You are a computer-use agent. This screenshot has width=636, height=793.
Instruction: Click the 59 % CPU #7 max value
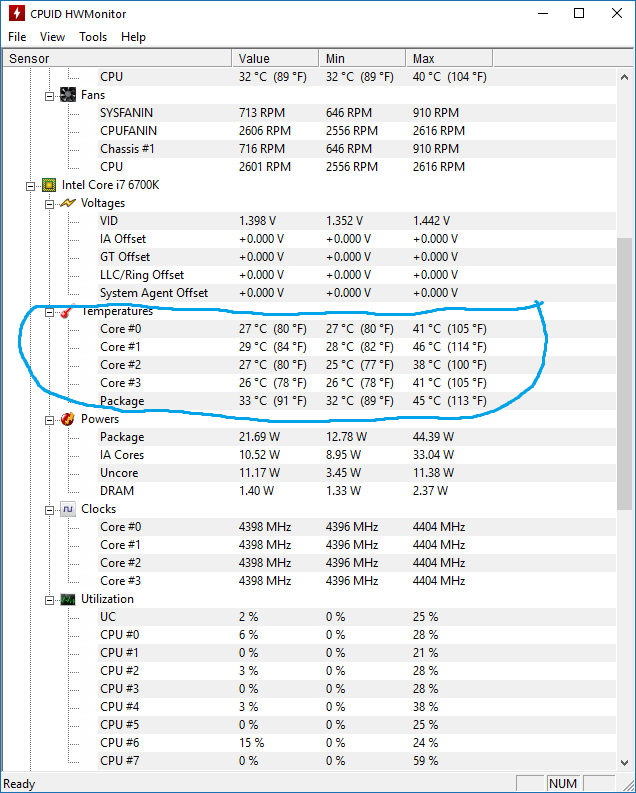[425, 761]
